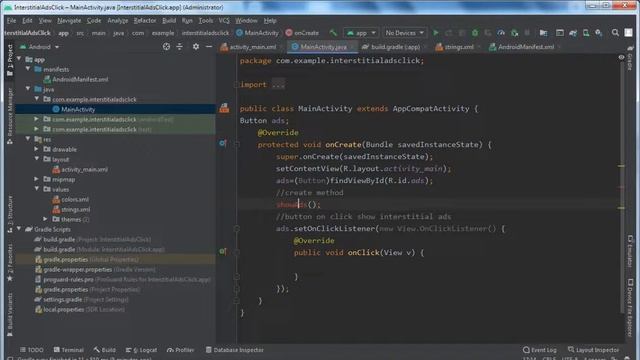Screen dimensions: 640x360
Task: Open the Refactor menu
Action: pyautogui.click(x=145, y=20)
